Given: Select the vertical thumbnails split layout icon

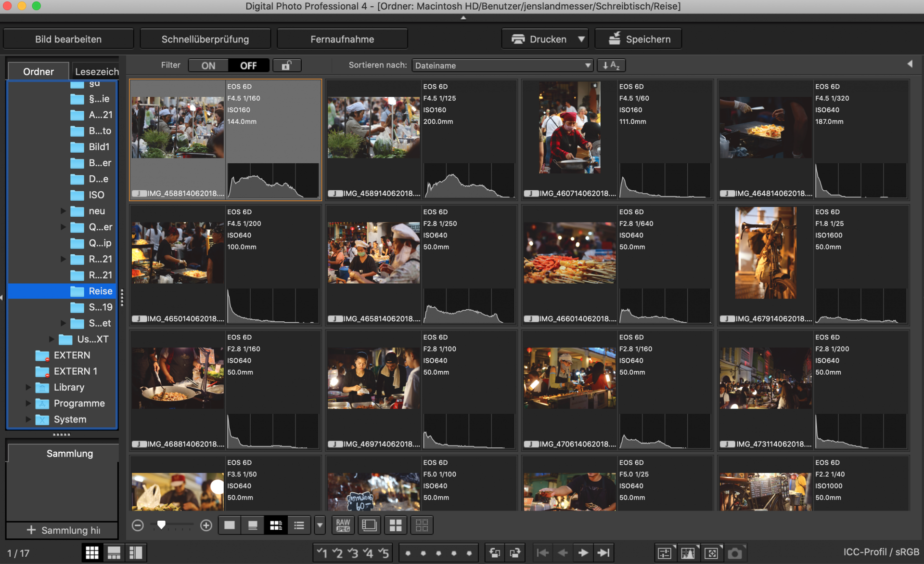Looking at the screenshot, I should 136,553.
